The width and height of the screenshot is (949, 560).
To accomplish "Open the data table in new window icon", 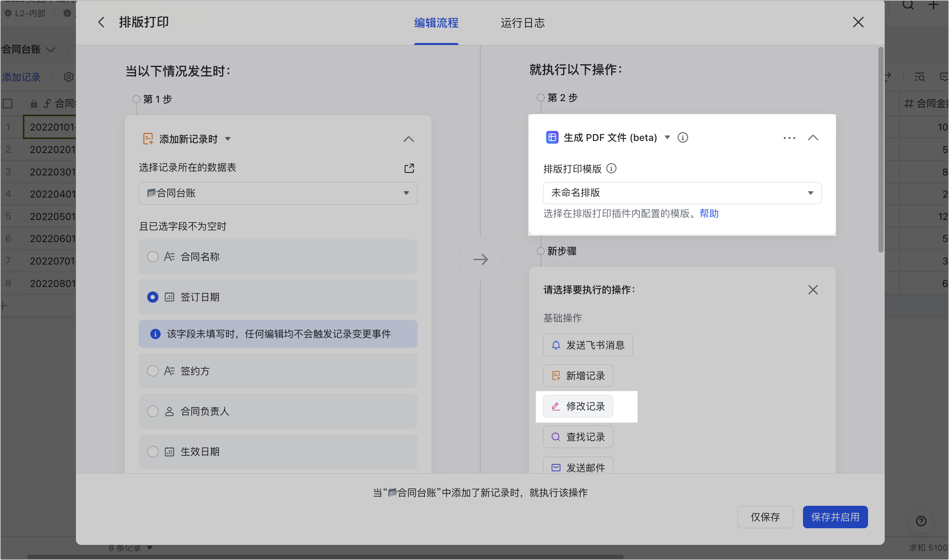I will (x=409, y=168).
